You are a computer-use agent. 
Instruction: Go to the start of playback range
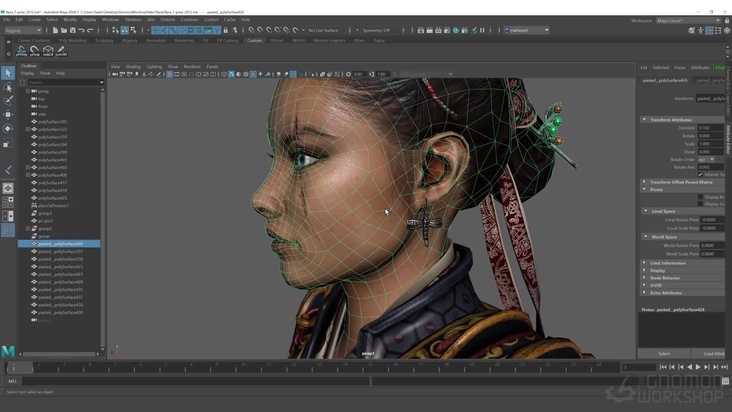point(663,367)
